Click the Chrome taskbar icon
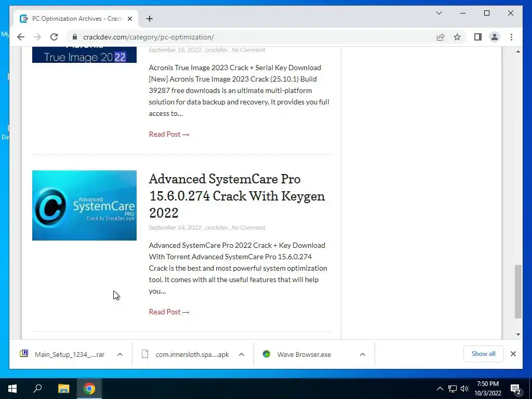The image size is (532, 399). click(x=89, y=389)
